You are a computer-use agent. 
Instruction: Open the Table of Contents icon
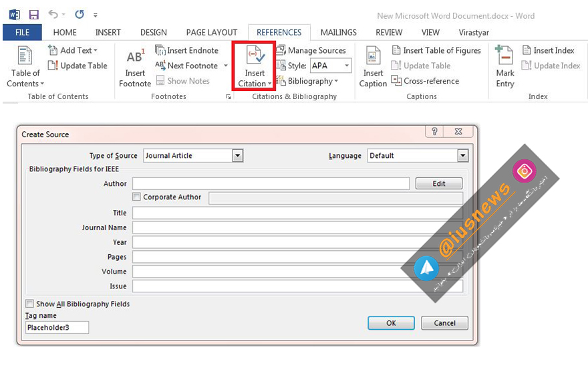pos(25,56)
